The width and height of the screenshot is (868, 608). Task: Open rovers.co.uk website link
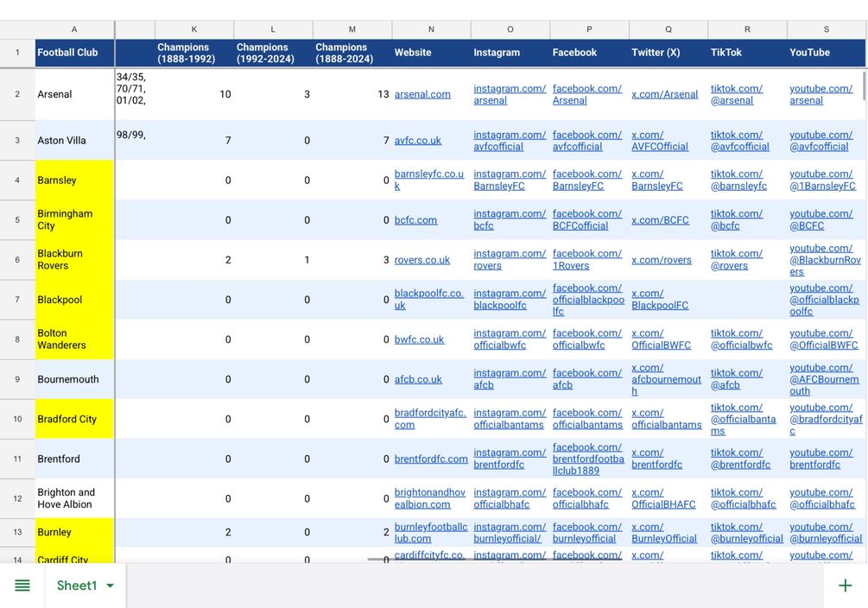(421, 260)
